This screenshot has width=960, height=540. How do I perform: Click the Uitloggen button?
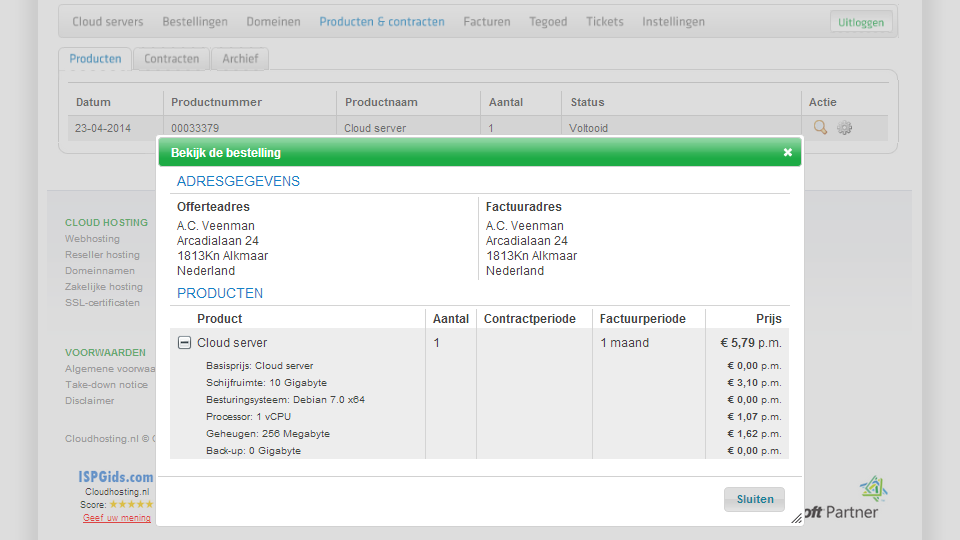tap(861, 23)
